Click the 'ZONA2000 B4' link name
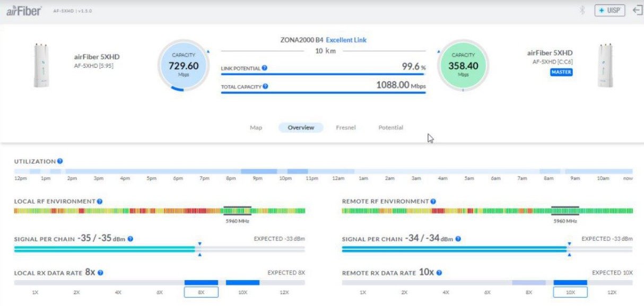 (302, 40)
